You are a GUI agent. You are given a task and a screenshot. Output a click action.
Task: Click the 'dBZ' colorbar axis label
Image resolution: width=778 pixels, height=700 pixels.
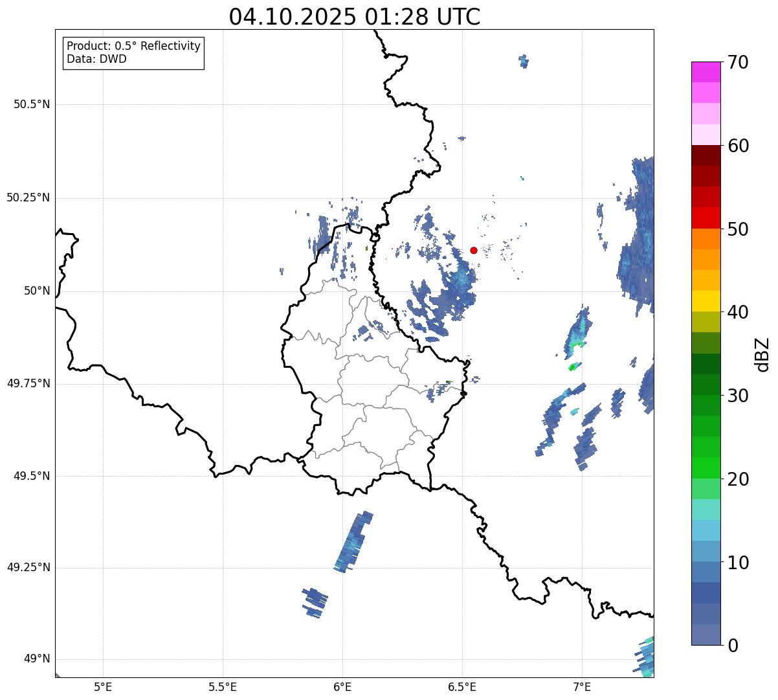coord(762,354)
